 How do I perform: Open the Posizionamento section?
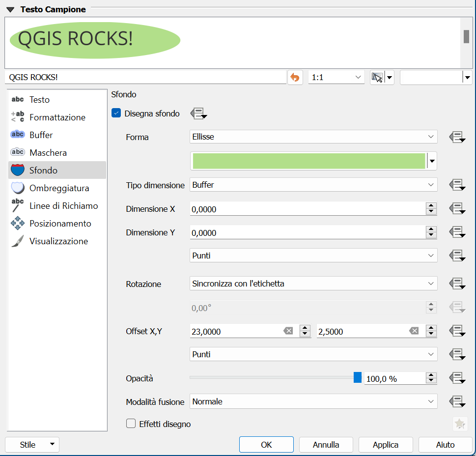(57, 224)
